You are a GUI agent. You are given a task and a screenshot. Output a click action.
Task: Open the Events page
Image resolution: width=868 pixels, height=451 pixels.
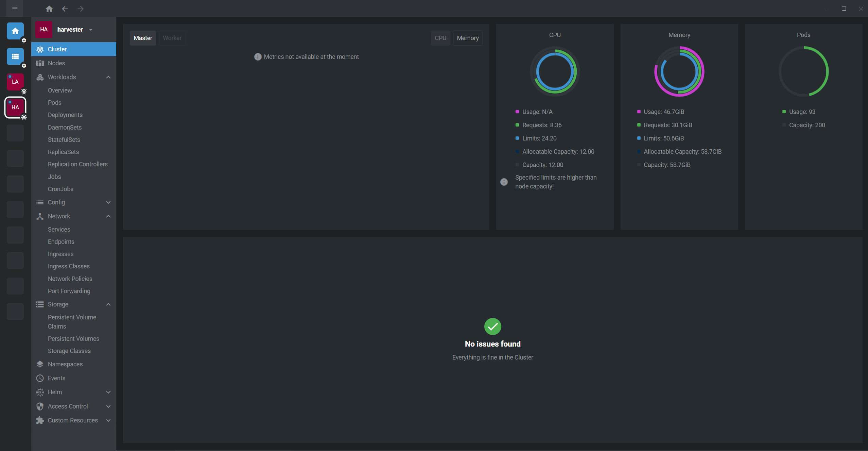click(56, 378)
